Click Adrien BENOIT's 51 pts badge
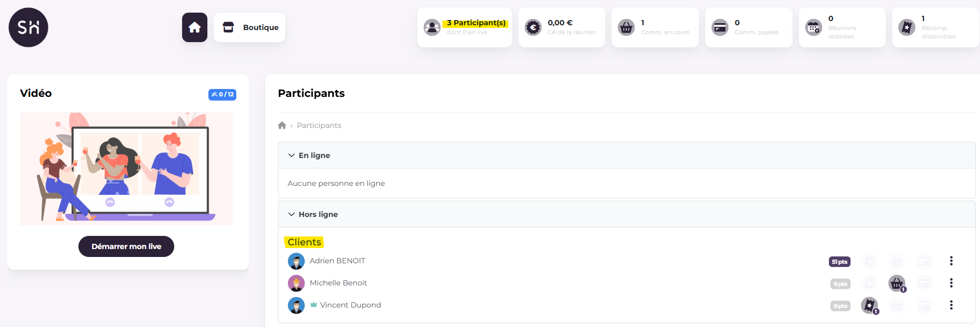 click(x=839, y=262)
